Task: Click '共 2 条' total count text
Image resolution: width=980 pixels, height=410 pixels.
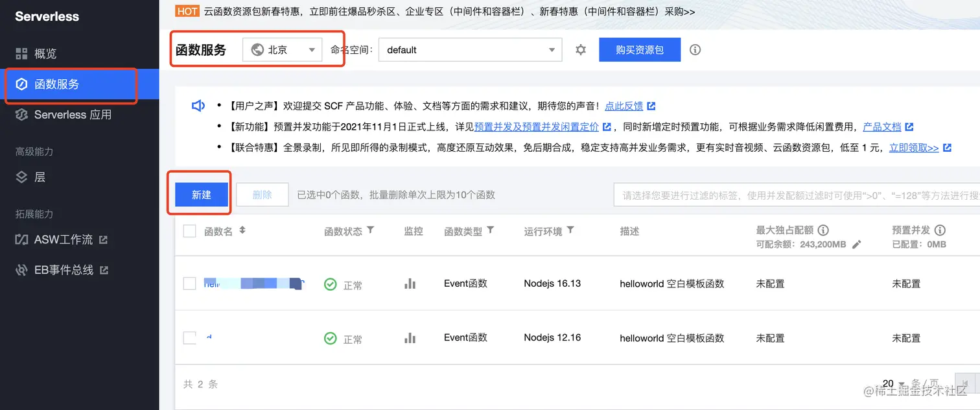Action: (200, 384)
